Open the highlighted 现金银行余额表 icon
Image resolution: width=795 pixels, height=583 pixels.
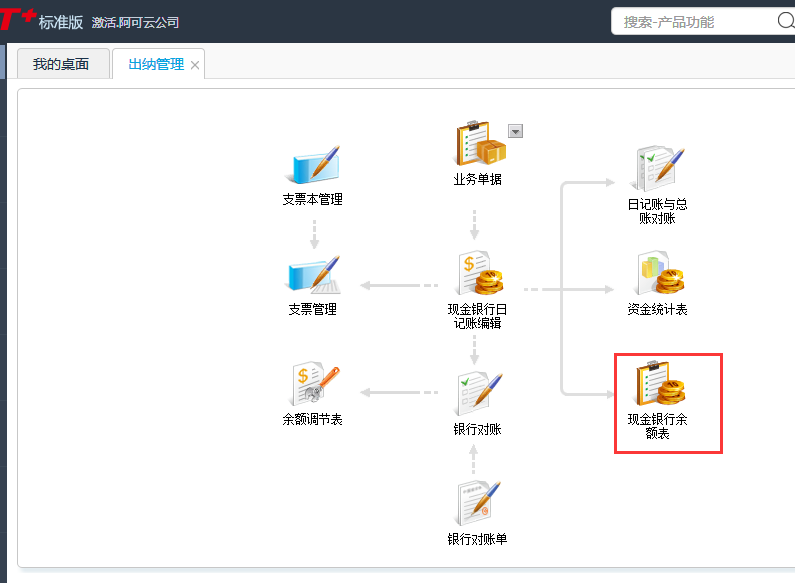click(x=659, y=384)
